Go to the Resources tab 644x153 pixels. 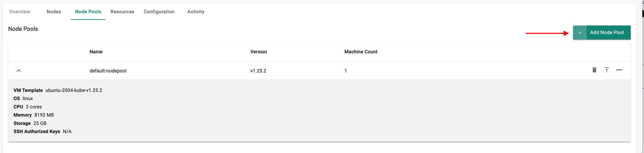coord(122,12)
